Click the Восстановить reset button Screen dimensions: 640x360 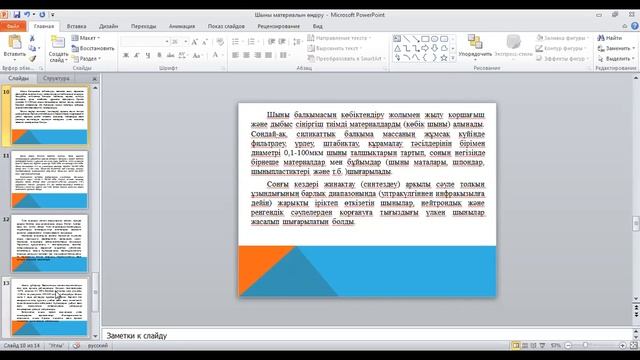(x=93, y=48)
